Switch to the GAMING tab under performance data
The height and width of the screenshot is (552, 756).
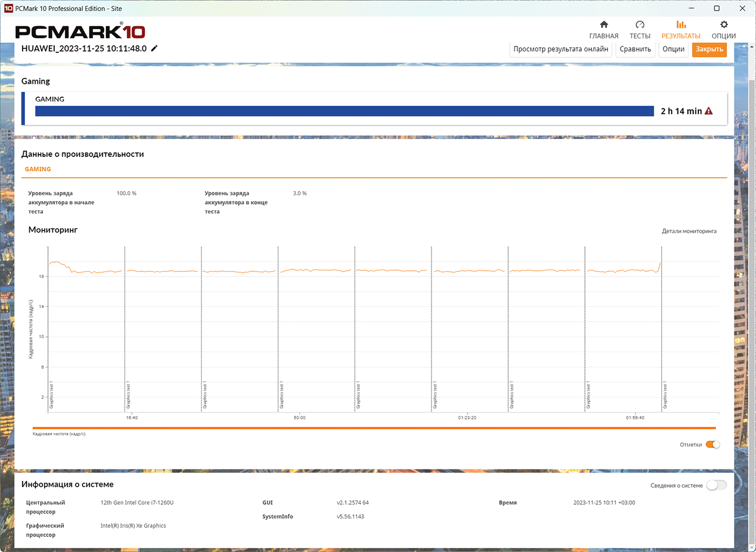click(38, 169)
